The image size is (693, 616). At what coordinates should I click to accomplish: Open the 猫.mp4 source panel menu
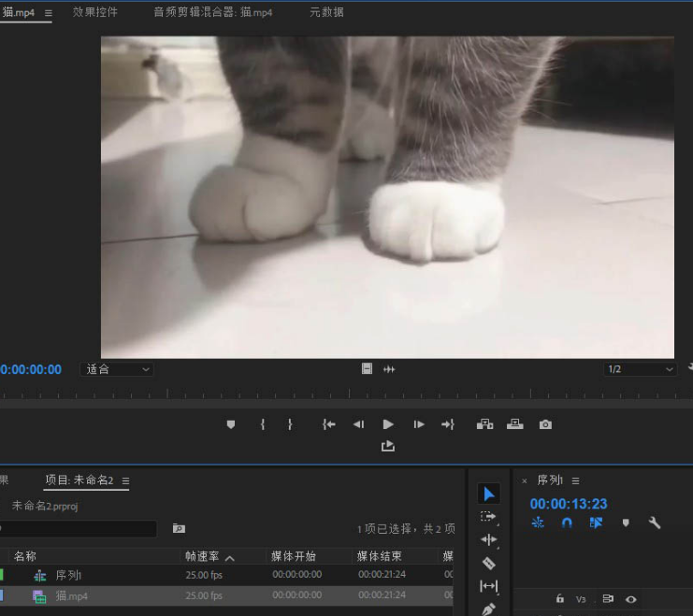click(49, 13)
